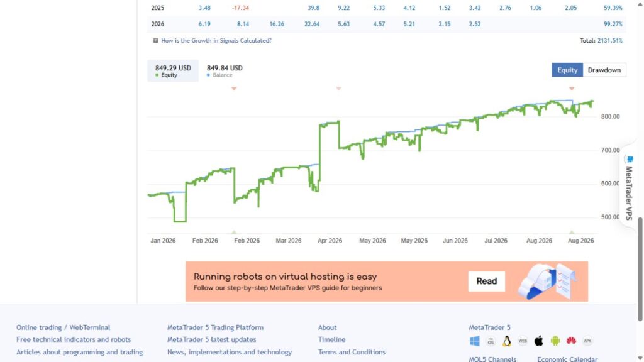644x362 pixels.
Task: Click the 22.64 value in 2026 row
Action: pyautogui.click(x=312, y=25)
